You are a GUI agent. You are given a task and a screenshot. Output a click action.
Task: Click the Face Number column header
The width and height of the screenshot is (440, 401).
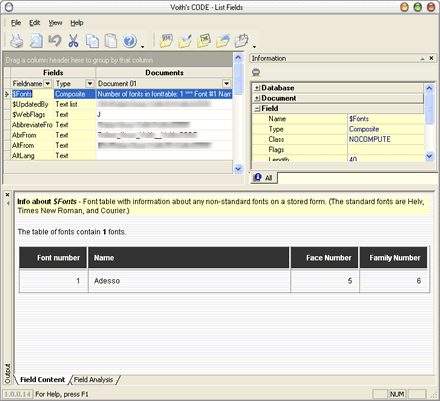pos(325,258)
